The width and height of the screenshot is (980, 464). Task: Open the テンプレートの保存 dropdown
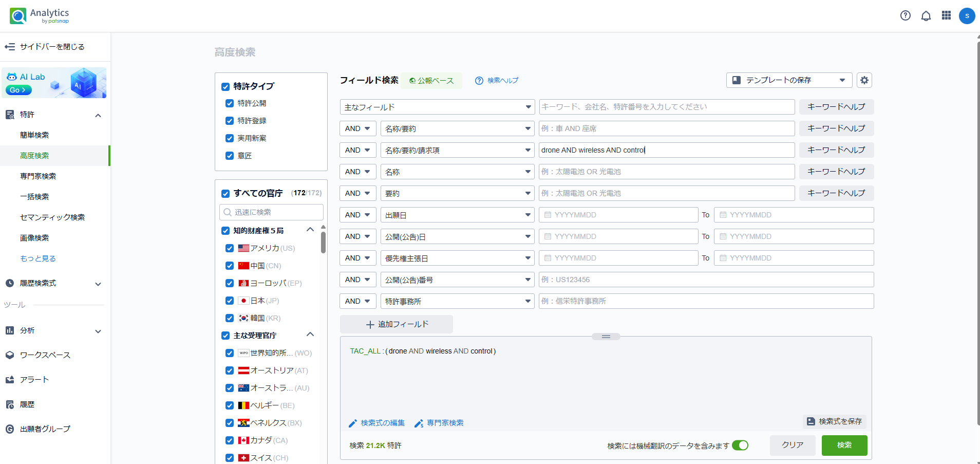tap(789, 80)
